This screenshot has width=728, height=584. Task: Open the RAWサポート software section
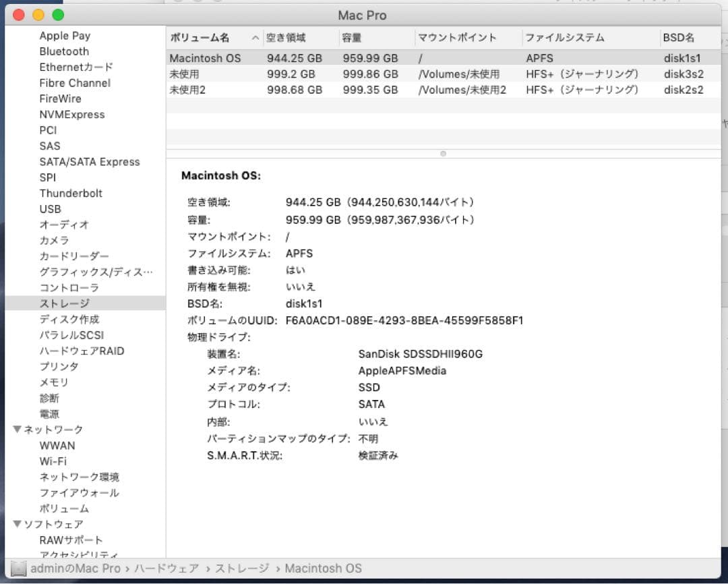pyautogui.click(x=69, y=539)
